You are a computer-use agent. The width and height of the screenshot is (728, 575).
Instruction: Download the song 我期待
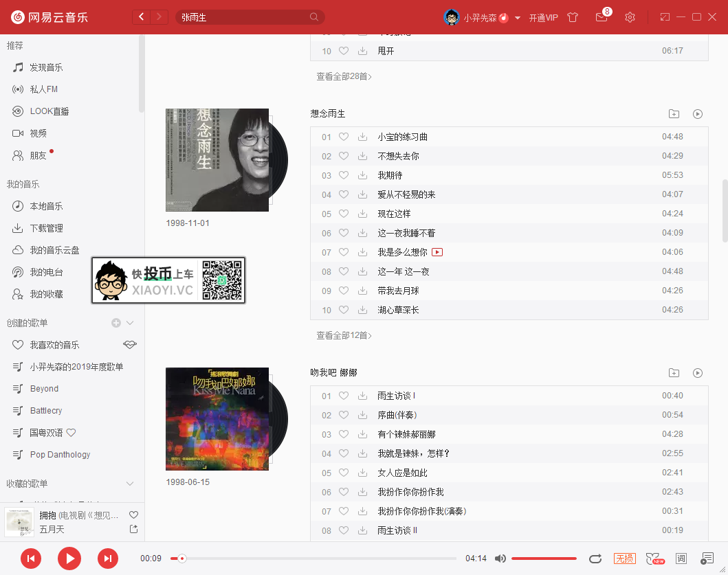click(x=362, y=175)
